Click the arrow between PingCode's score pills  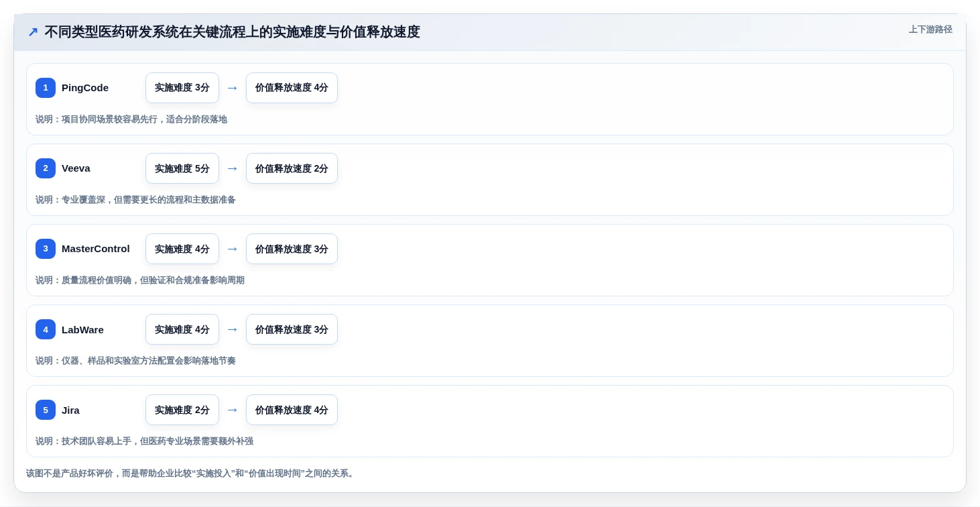(233, 88)
